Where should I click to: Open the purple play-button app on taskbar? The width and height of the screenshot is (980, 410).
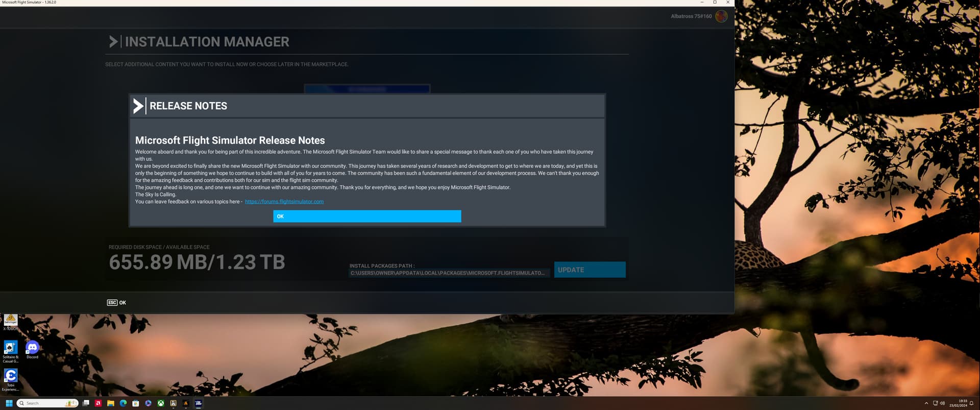point(148,403)
